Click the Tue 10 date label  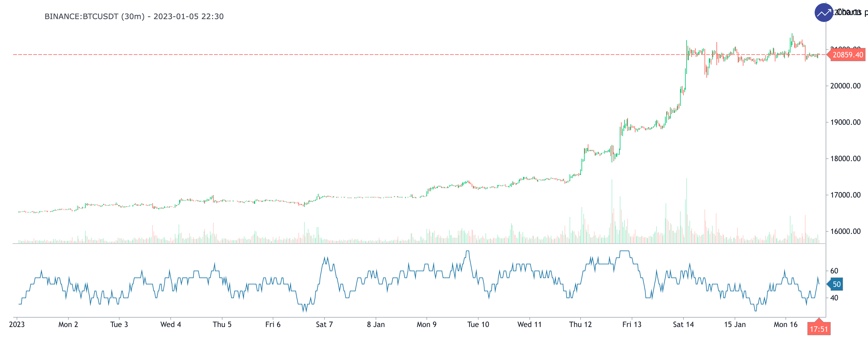pyautogui.click(x=478, y=325)
